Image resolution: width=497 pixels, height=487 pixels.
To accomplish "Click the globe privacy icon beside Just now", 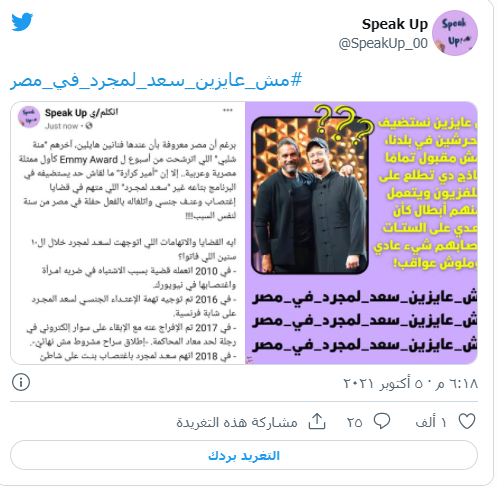I will pos(89,126).
